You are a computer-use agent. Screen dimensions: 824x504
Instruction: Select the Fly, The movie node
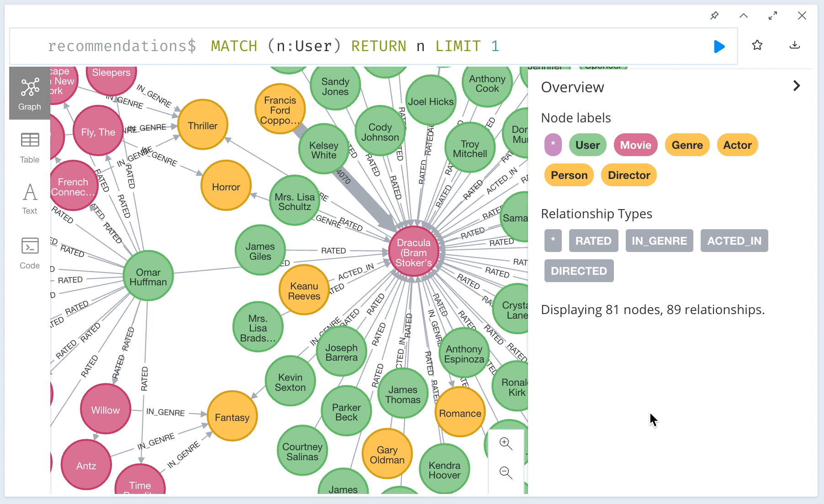pos(98,131)
